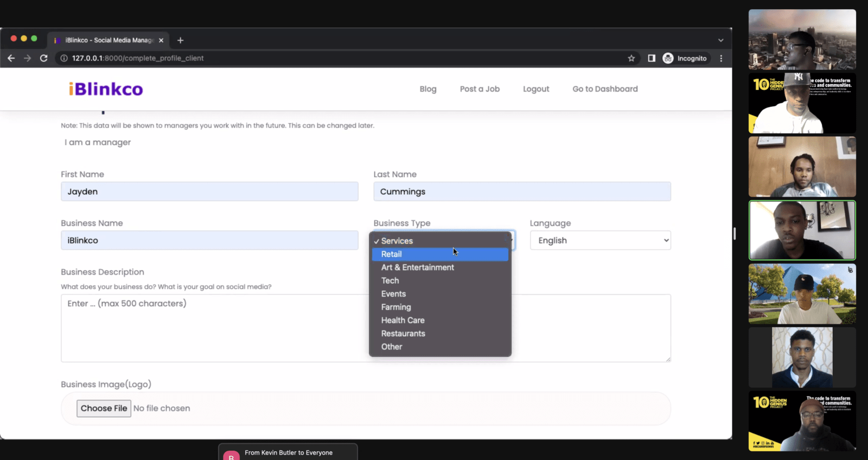Expand the Language dropdown
The width and height of the screenshot is (868, 460).
click(x=600, y=240)
